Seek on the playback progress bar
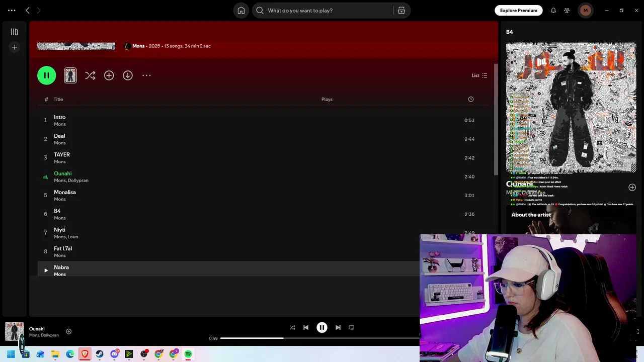 tap(320, 338)
